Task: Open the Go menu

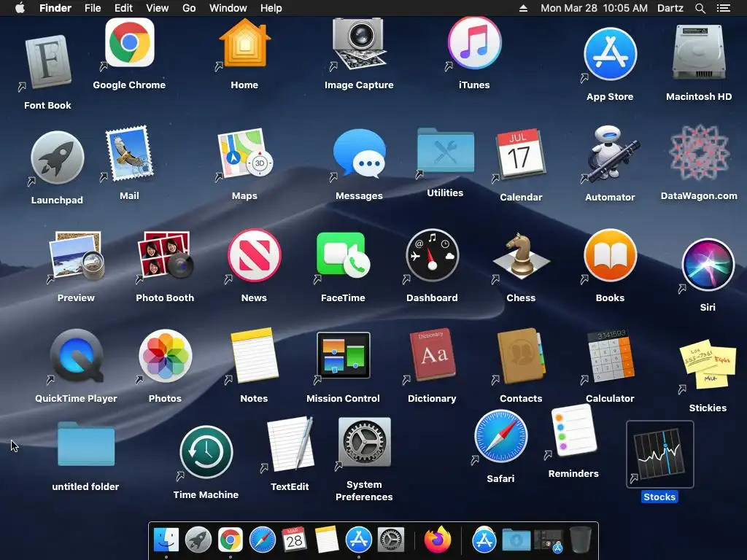Action: point(189,8)
